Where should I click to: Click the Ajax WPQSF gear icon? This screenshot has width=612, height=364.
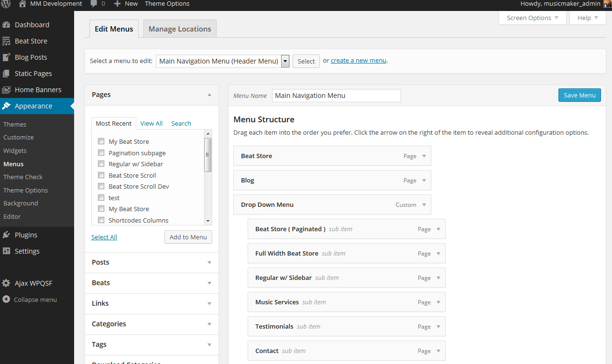coord(6,283)
